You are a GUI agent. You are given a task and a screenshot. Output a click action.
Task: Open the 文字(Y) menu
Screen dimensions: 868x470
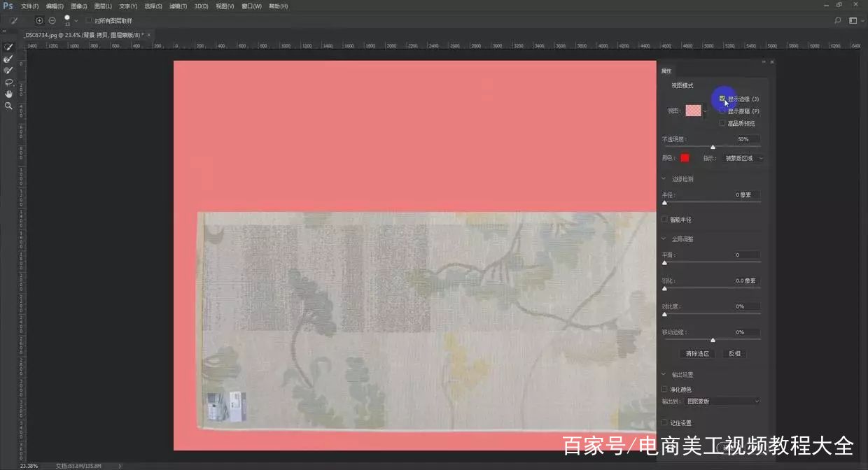(128, 6)
